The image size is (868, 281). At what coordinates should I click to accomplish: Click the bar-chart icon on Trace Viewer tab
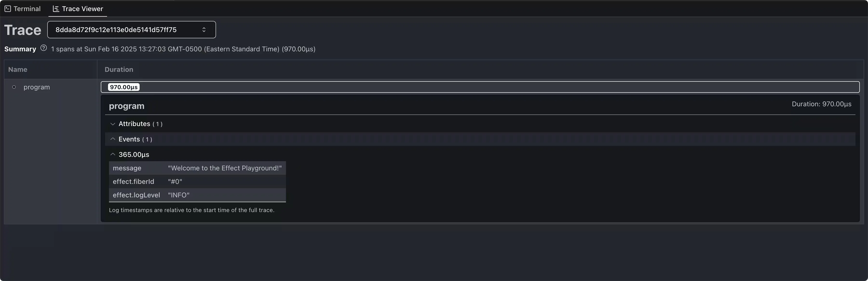tap(56, 8)
